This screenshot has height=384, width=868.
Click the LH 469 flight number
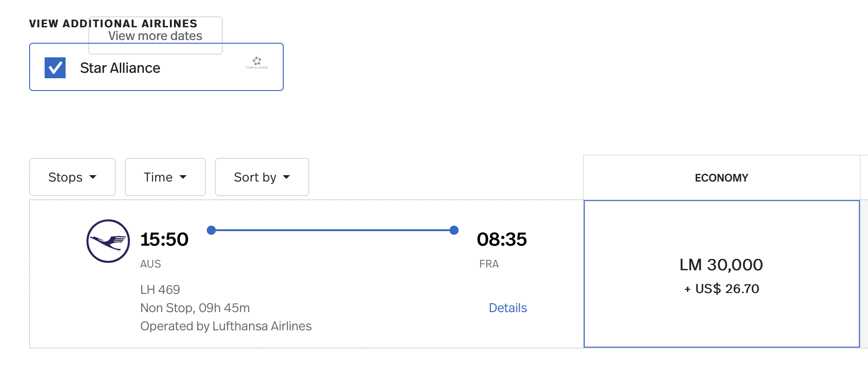[x=160, y=290]
